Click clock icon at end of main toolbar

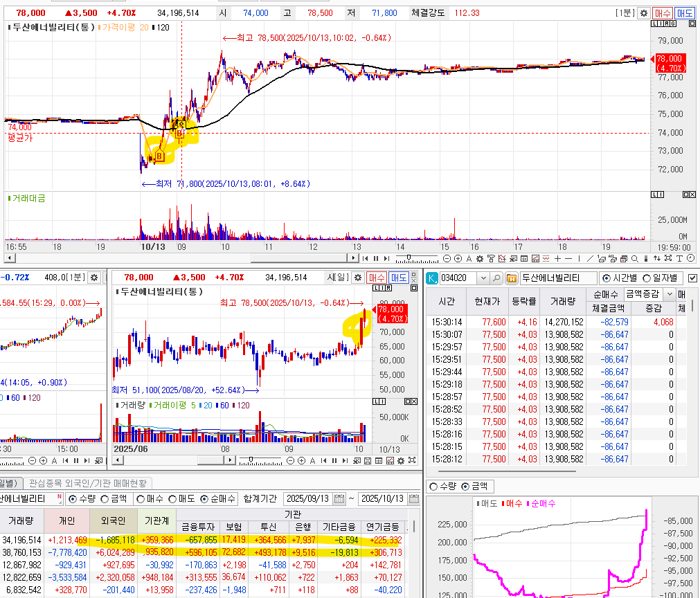coord(690,258)
